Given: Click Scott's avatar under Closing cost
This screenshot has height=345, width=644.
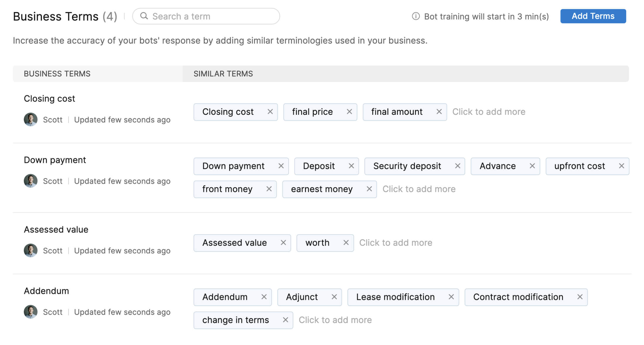Looking at the screenshot, I should [30, 119].
